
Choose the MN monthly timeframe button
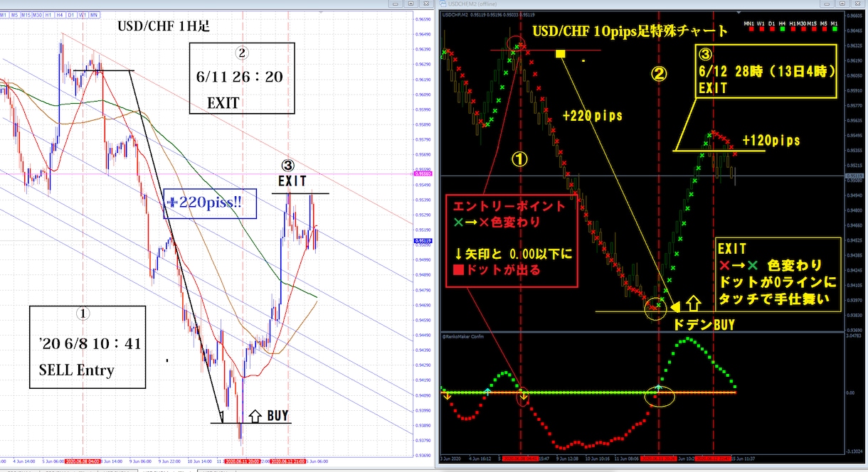pos(94,14)
